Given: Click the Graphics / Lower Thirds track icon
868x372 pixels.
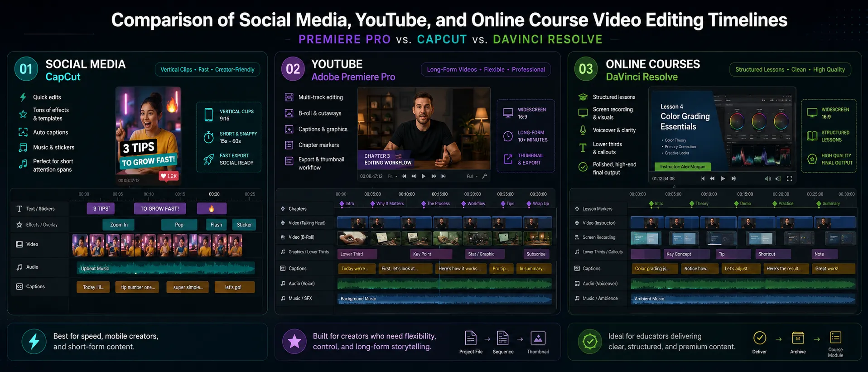Looking at the screenshot, I should (x=283, y=252).
